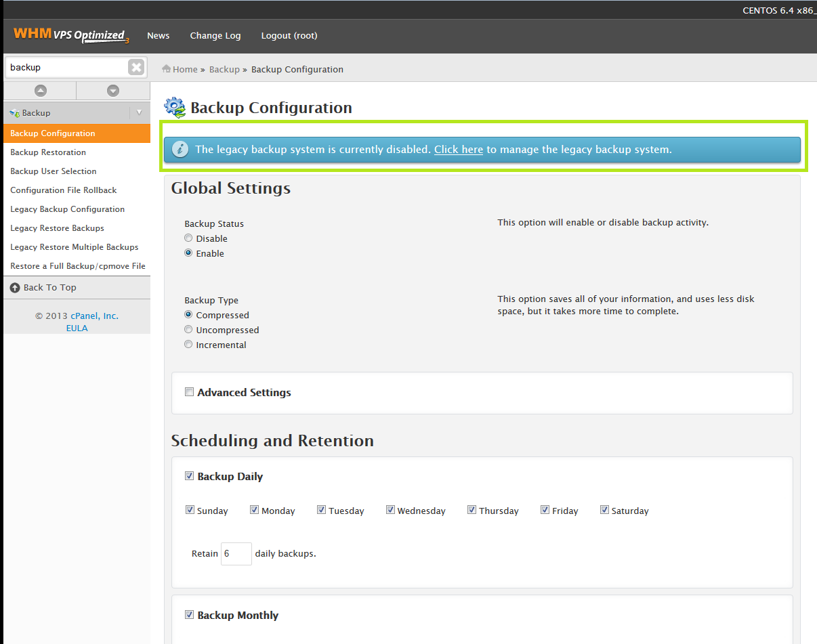Image resolution: width=817 pixels, height=644 pixels.
Task: Click the up arrow under the search box
Action: [41, 91]
